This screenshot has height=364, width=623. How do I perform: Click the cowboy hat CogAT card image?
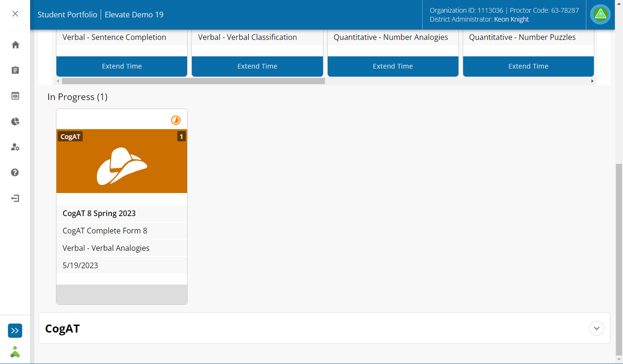pos(122,161)
